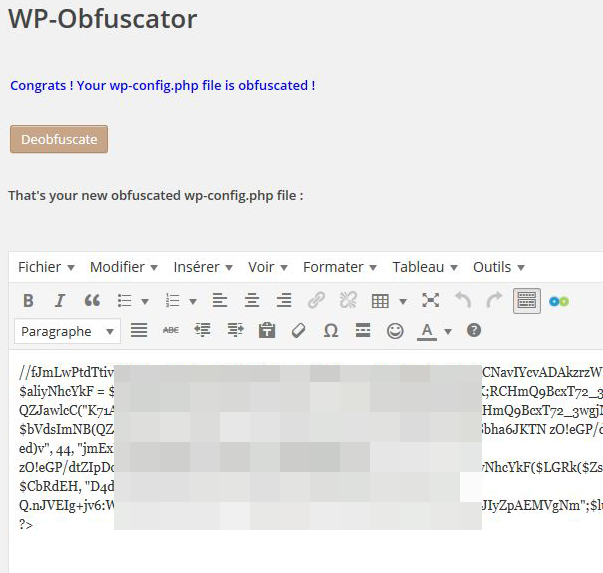Align text to the right
This screenshot has height=573, width=603.
284,300
